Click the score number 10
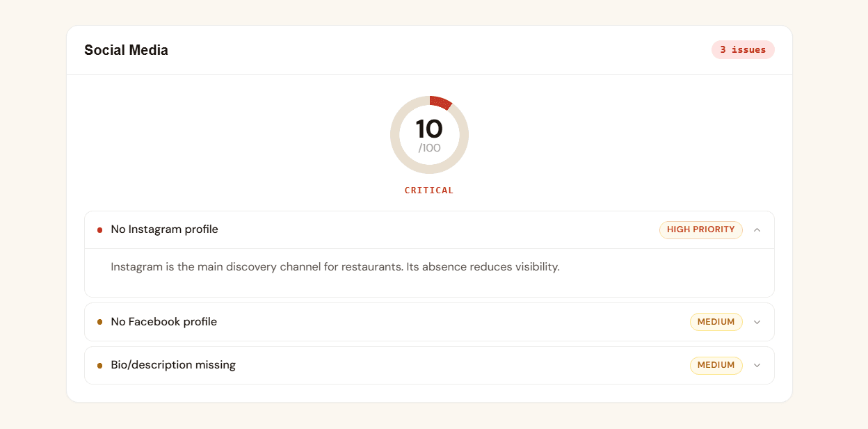The image size is (868, 429). point(429,129)
